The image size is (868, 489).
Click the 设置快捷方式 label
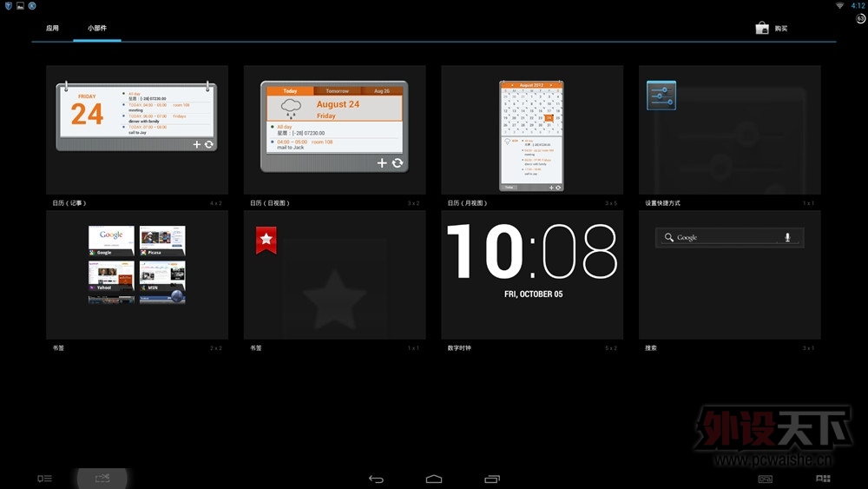click(662, 203)
